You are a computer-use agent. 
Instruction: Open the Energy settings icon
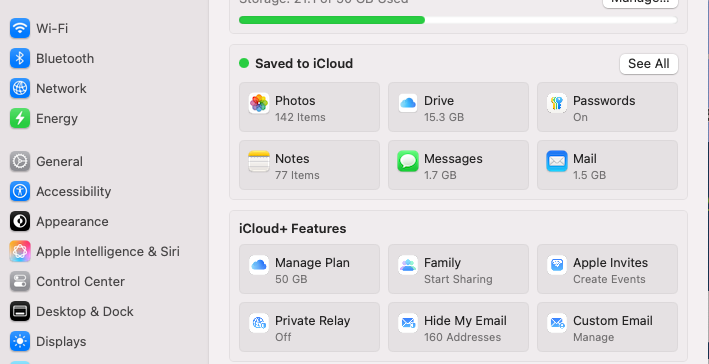tap(20, 118)
